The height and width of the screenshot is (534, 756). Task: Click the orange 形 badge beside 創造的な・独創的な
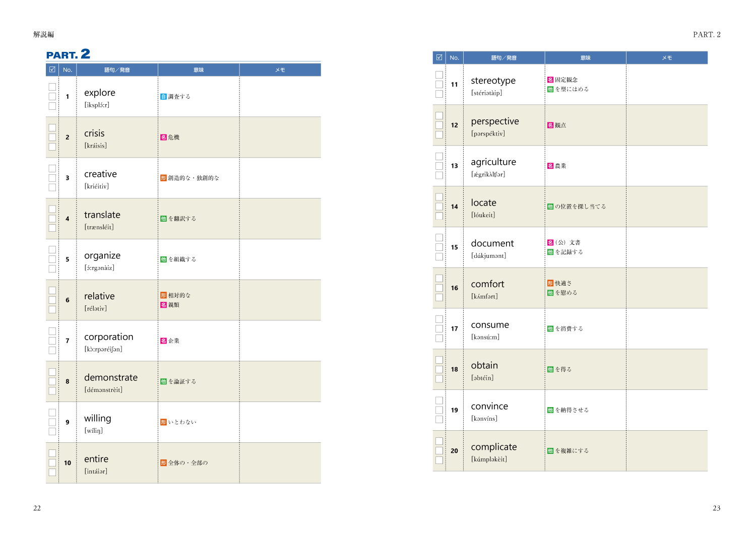click(163, 178)
